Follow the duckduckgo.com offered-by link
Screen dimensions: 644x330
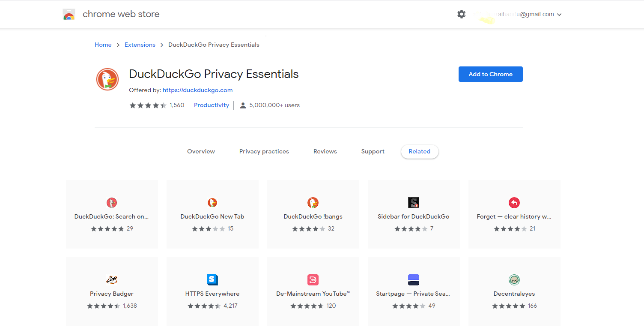click(197, 90)
